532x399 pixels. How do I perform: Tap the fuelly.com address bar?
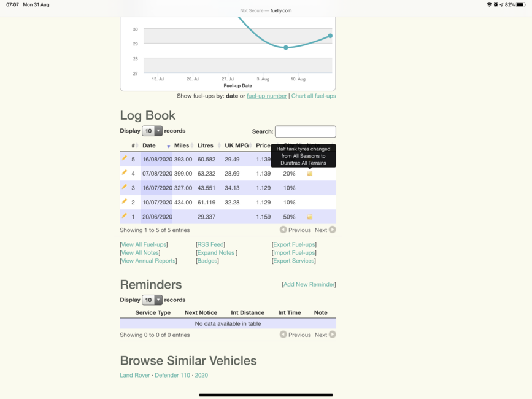pos(266,10)
